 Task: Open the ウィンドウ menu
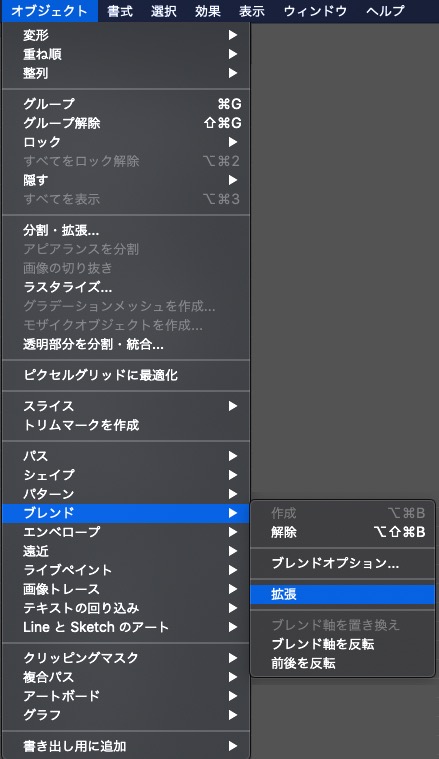(x=316, y=11)
